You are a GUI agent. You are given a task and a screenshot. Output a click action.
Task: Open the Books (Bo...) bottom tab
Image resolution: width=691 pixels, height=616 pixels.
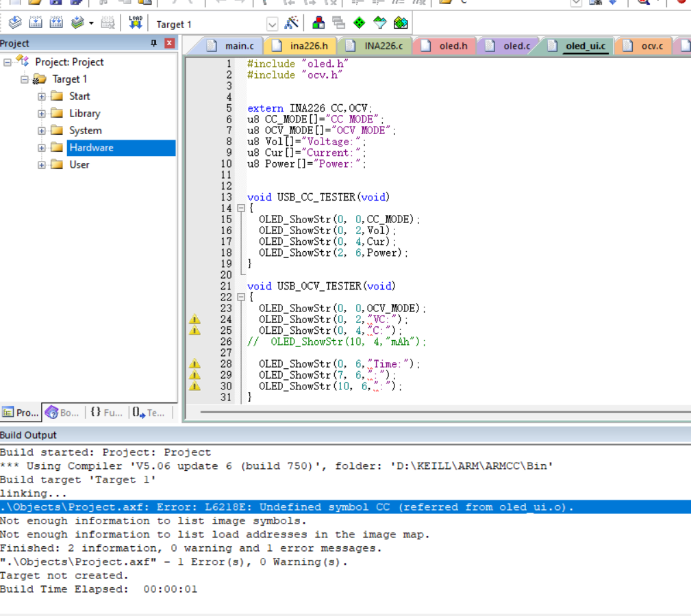[x=62, y=413]
